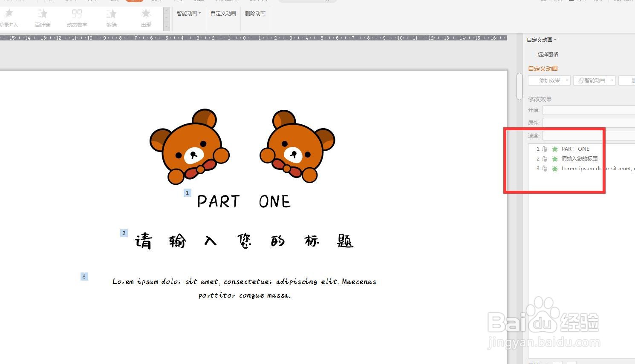Select the right bear image
The width and height of the screenshot is (635, 364).
[x=297, y=146]
